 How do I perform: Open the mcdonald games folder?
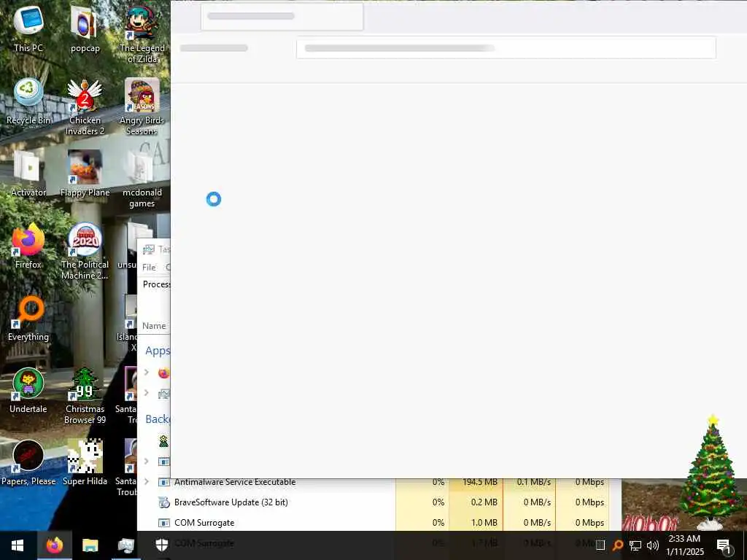point(142,179)
